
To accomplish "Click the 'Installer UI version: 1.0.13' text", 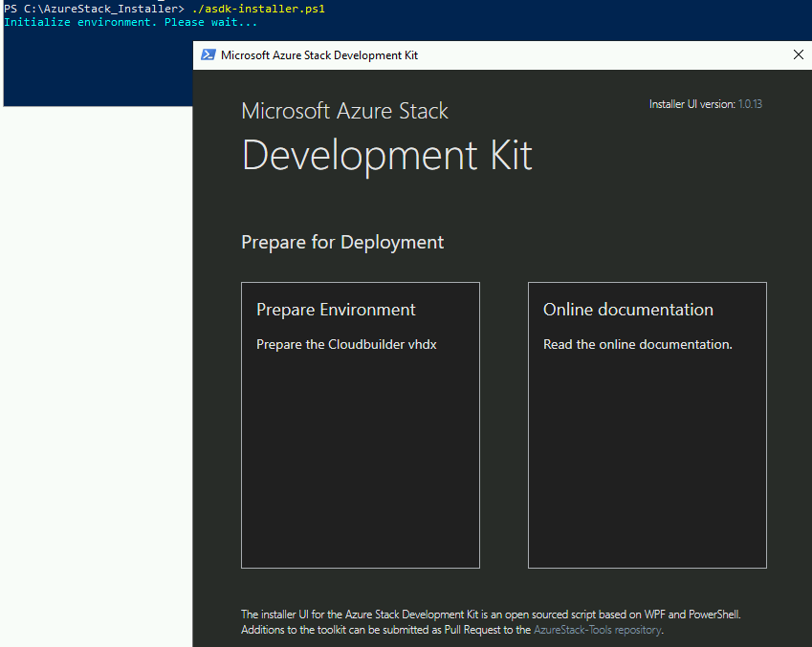I will 705,104.
